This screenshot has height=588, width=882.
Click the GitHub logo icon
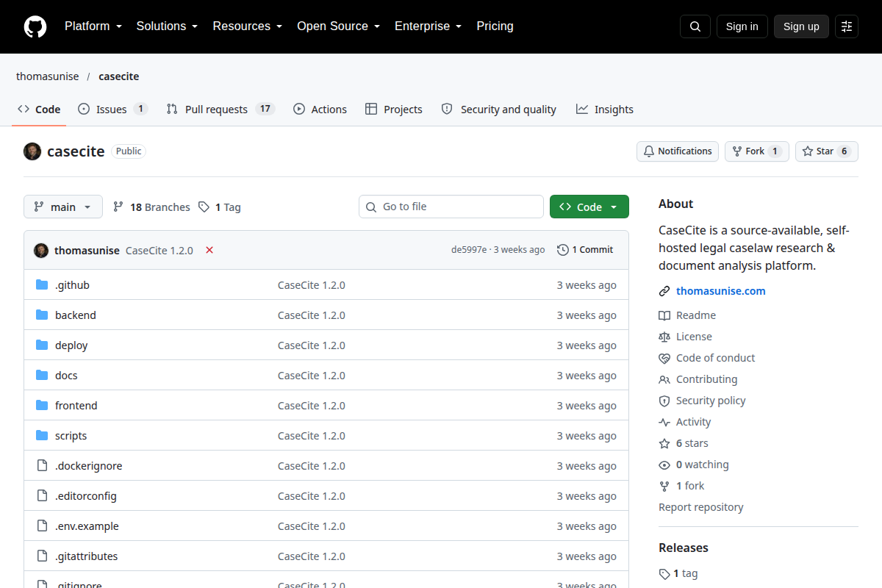click(x=35, y=26)
